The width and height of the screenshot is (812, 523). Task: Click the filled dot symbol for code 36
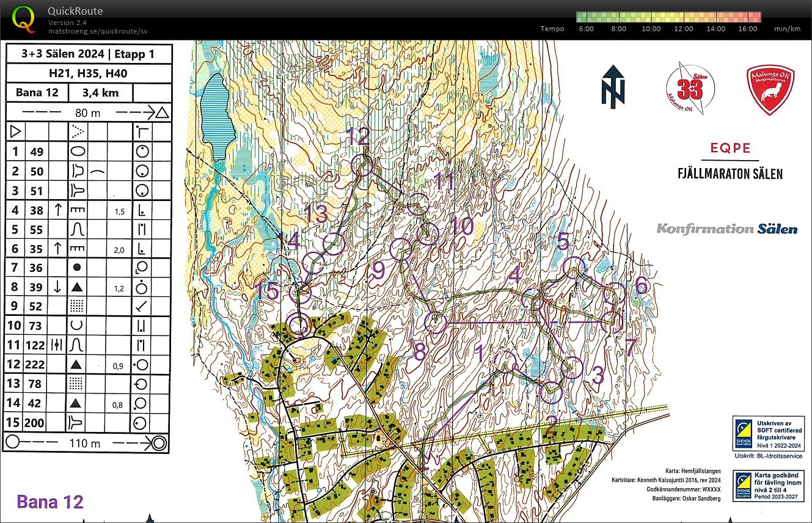(77, 267)
